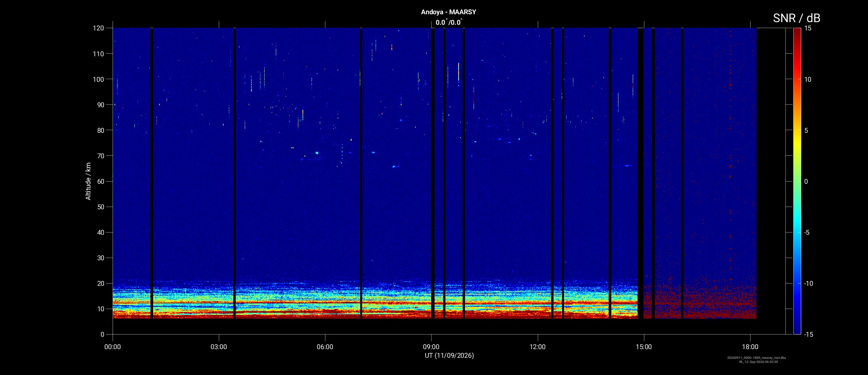This screenshot has width=868, height=375.
Task: Click the file name text at bottom right
Action: [757, 358]
